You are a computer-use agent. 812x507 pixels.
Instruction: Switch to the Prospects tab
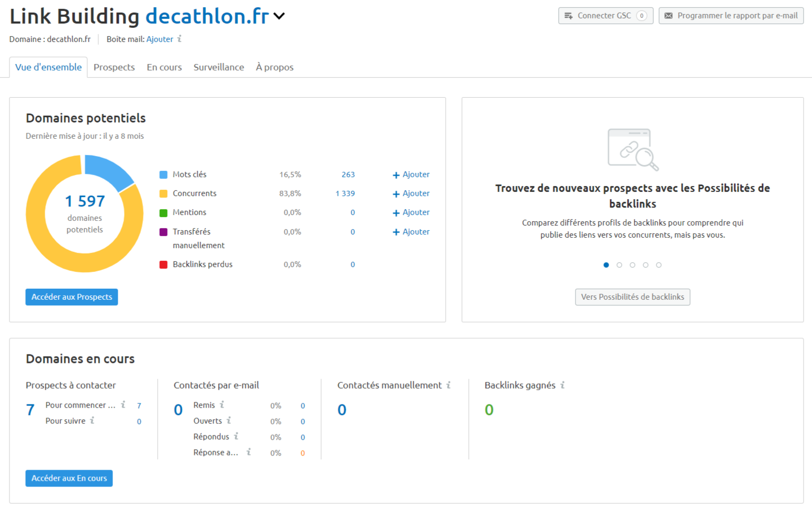pos(114,67)
